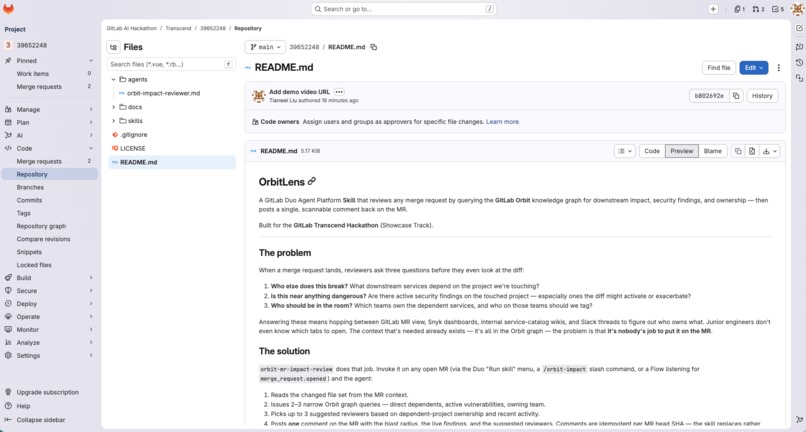Copy file contents icon in viewer toolbar
The height and width of the screenshot is (432, 806).
click(x=738, y=151)
